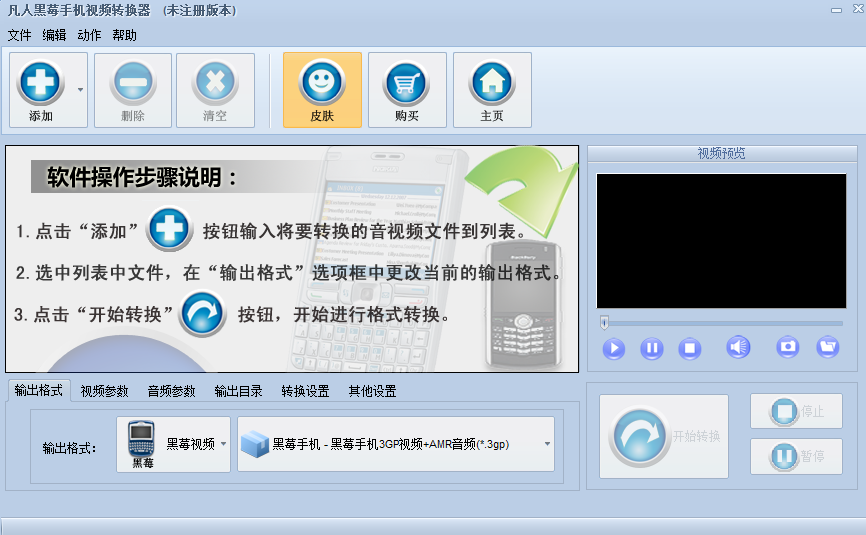The image size is (866, 535).
Task: Click the preview seek slider handle
Action: (604, 322)
